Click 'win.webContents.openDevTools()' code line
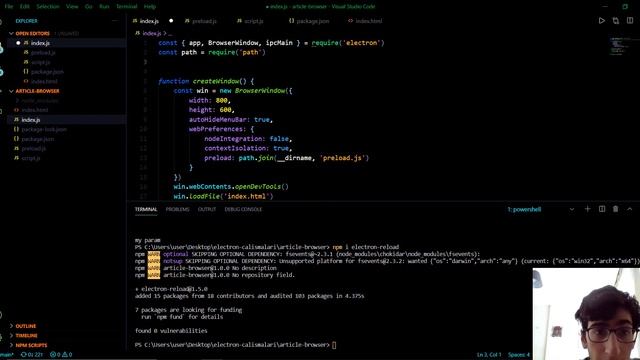 [231, 187]
